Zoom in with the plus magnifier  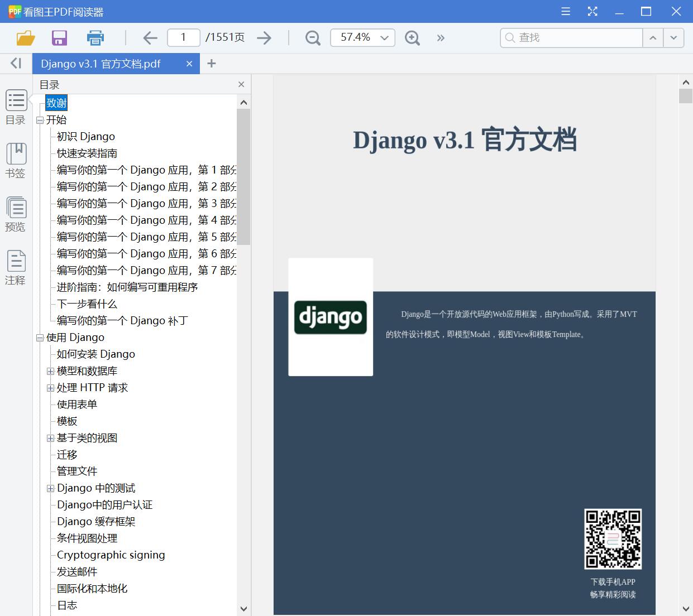click(412, 38)
